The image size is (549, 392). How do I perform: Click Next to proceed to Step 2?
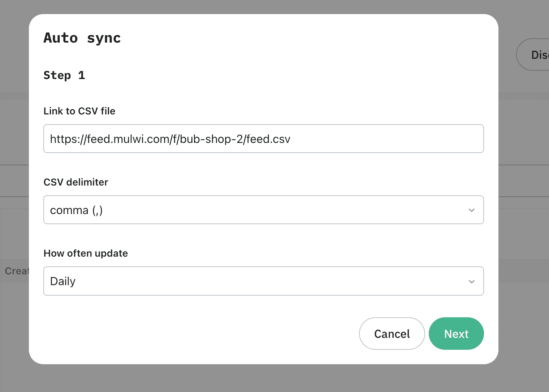(x=456, y=334)
